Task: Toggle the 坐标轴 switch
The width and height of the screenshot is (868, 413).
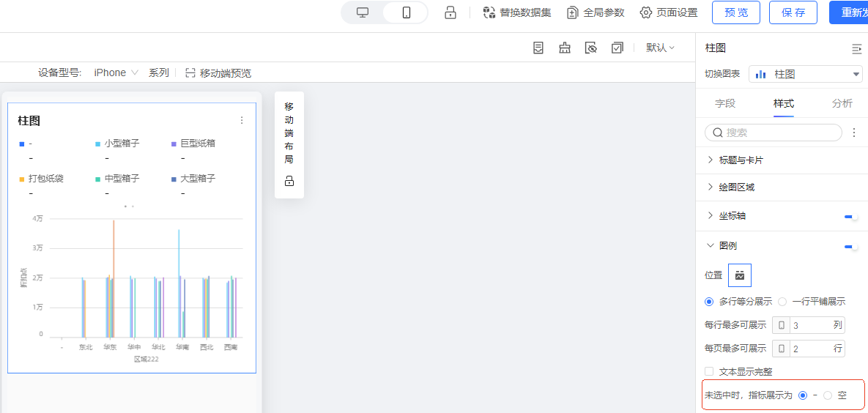Action: [x=850, y=217]
